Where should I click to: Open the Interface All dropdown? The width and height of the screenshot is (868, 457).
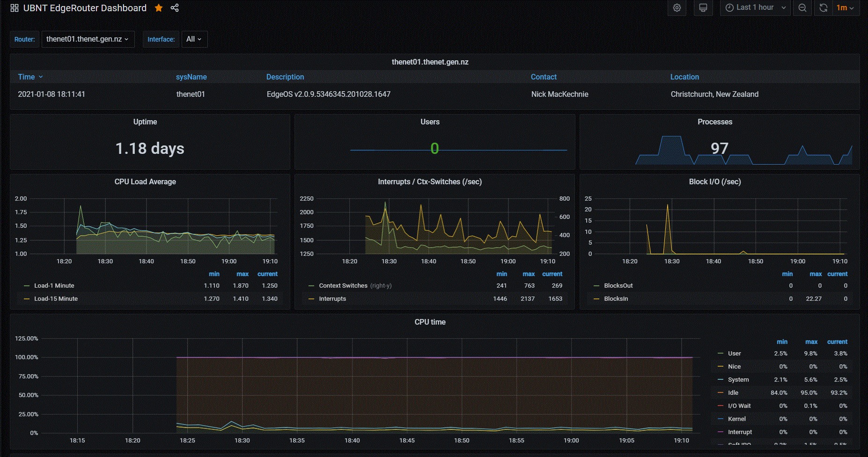(194, 39)
